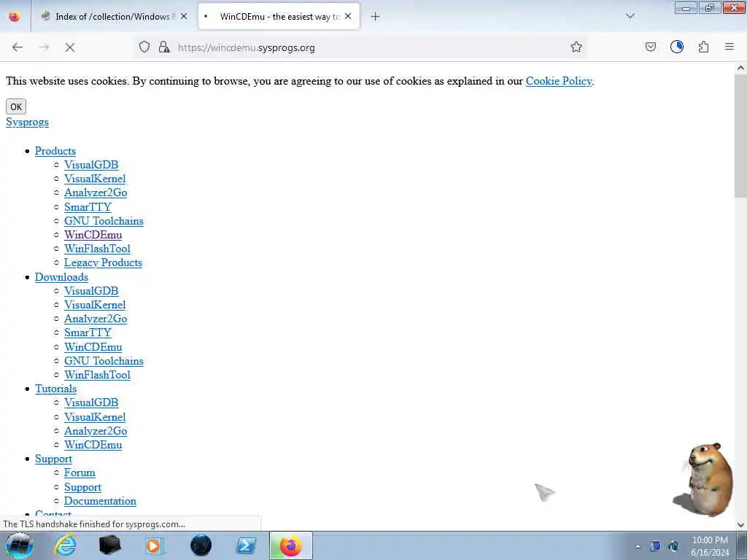Open a new tab with plus button
The width and height of the screenshot is (747, 560).
click(375, 17)
